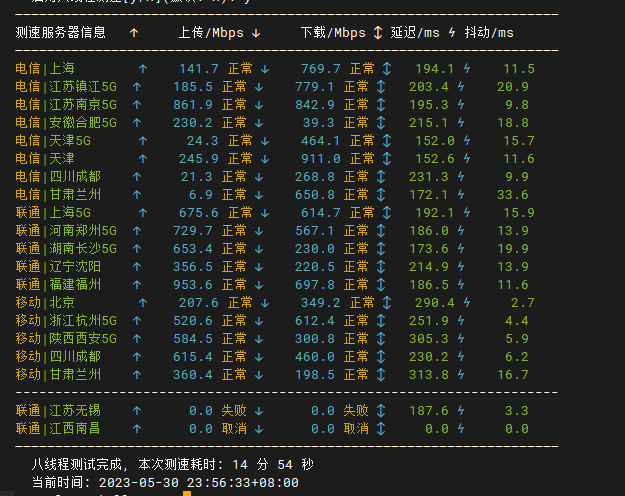
Task: Click upload value 24.3 for 天津5G
Action: [202, 140]
